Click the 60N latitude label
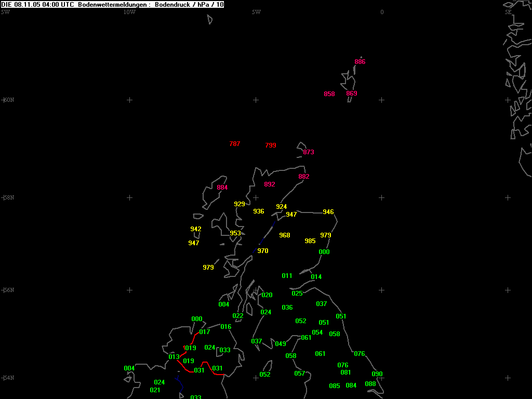Screen dimensions: 532x399 pos(8,100)
